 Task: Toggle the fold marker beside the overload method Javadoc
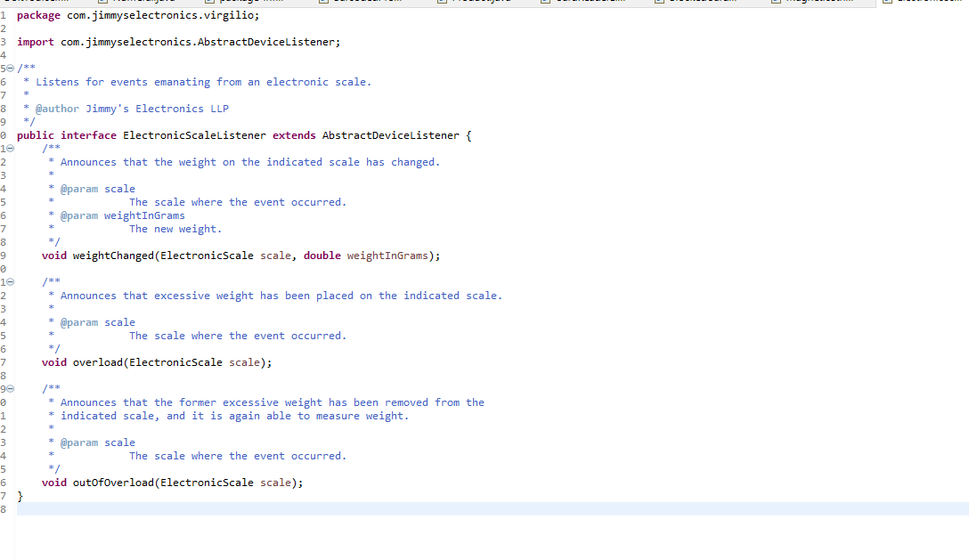[9, 281]
